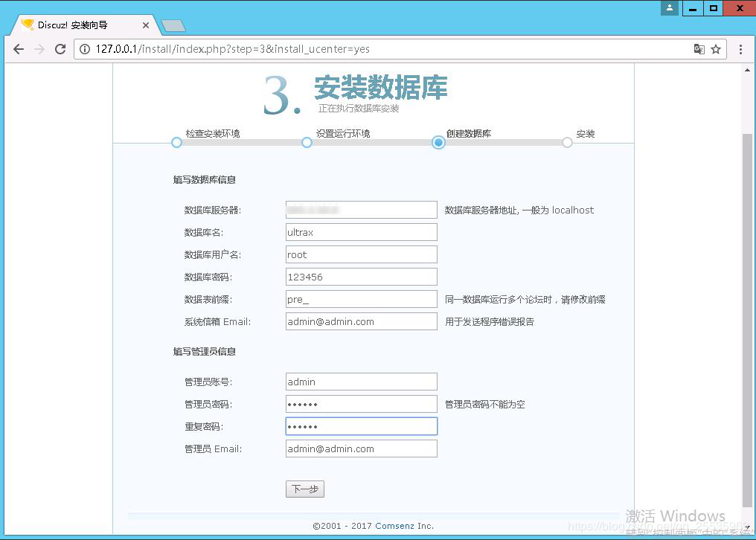
Task: Bookmark this page using the star icon
Action: coord(714,48)
